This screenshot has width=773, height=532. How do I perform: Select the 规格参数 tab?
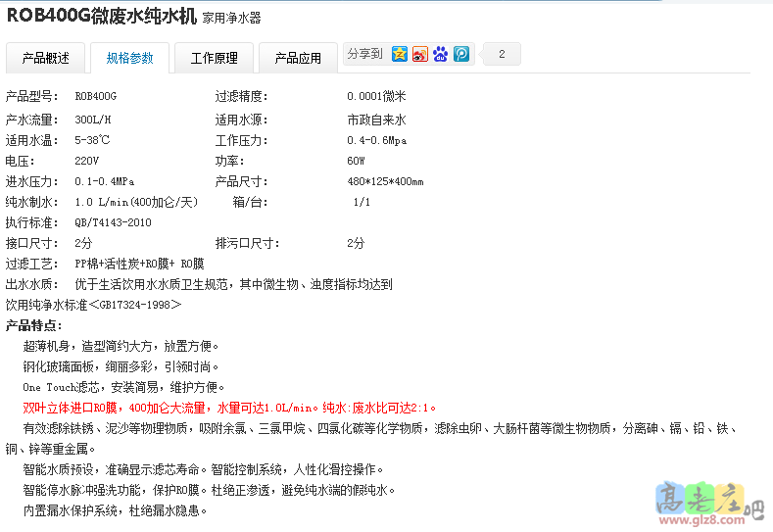click(129, 58)
